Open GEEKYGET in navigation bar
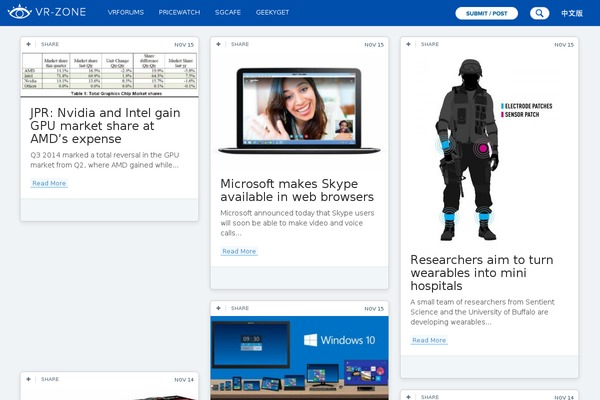 tap(272, 12)
